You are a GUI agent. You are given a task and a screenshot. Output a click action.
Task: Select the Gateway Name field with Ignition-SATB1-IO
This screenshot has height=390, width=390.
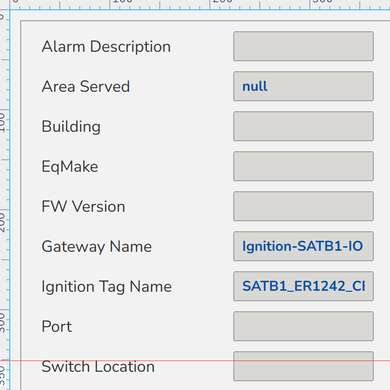pyautogui.click(x=303, y=246)
